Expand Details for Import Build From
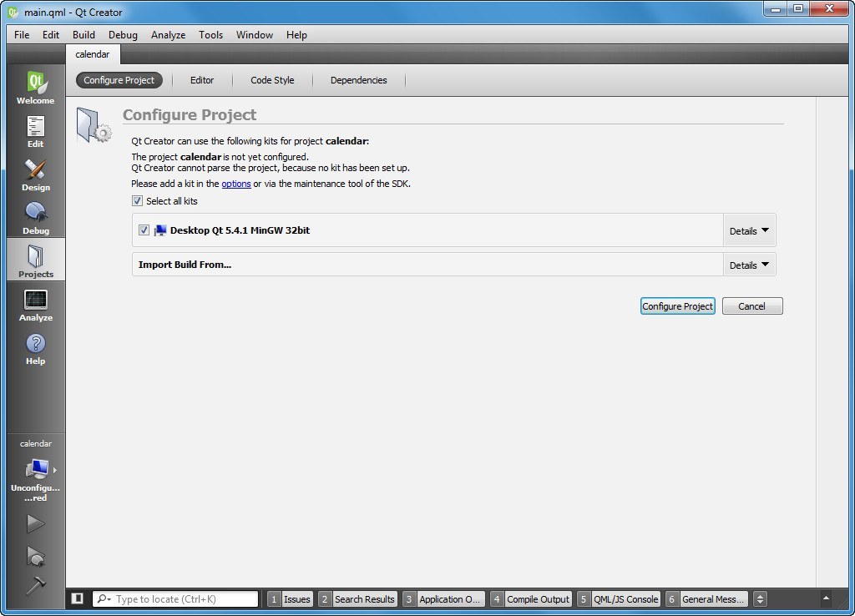The width and height of the screenshot is (855, 616). tap(749, 265)
